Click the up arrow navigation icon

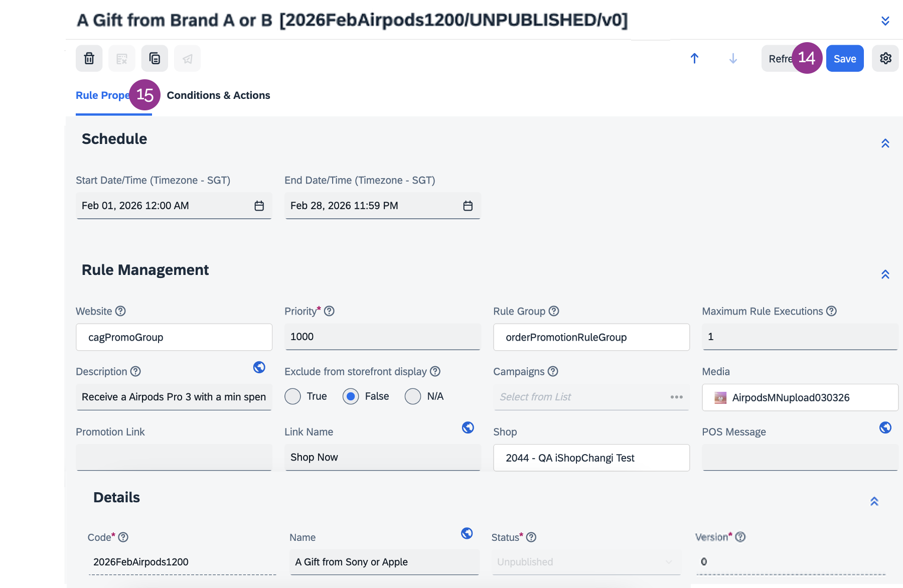(x=694, y=59)
